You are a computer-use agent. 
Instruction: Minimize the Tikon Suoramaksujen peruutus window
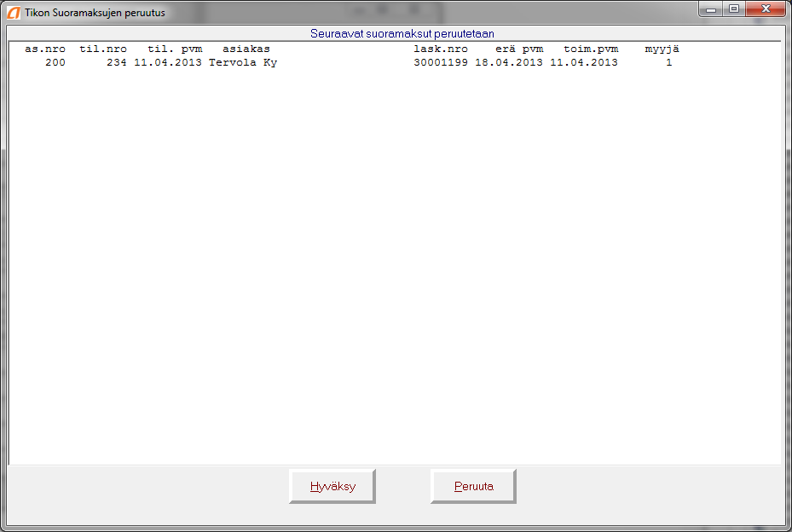711,9
